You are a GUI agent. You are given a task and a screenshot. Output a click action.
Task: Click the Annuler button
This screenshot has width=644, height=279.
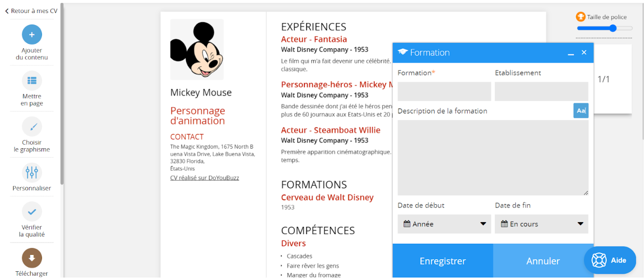(543, 261)
